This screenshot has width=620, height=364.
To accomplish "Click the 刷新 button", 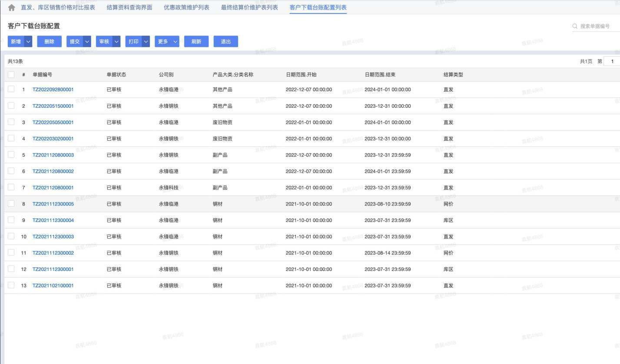I will [x=196, y=42].
